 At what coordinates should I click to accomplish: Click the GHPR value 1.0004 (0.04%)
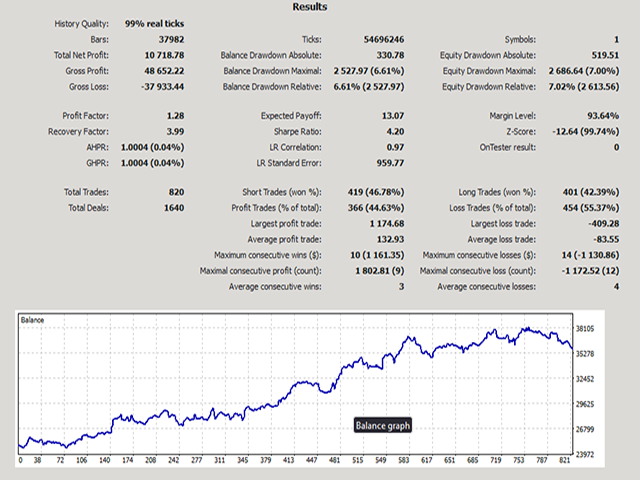[x=152, y=163]
